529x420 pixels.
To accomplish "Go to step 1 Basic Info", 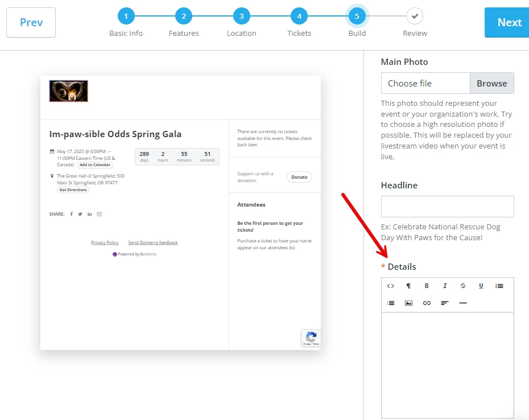I will tap(126, 16).
